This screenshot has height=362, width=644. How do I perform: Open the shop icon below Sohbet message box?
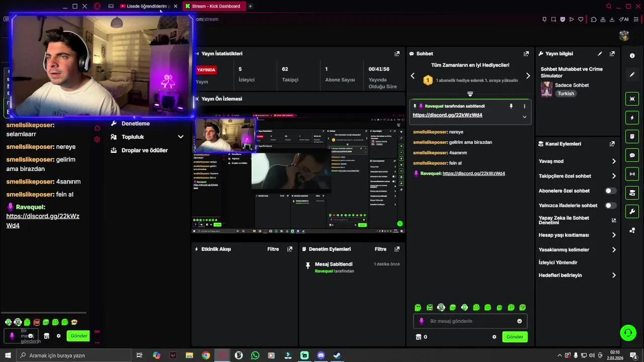(x=418, y=337)
